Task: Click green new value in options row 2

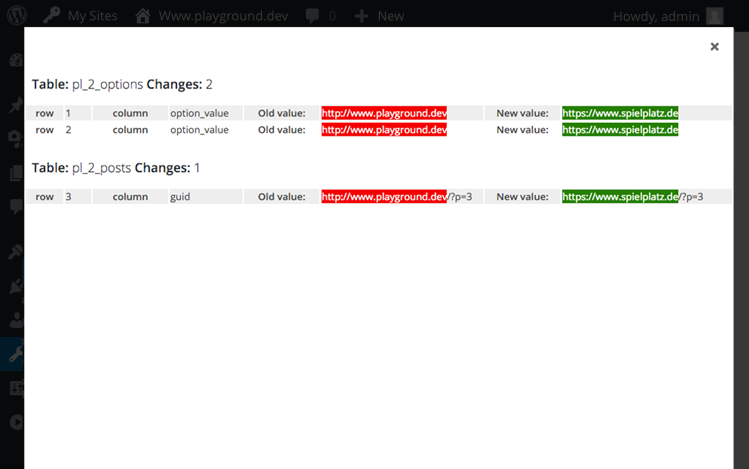Action: point(620,130)
